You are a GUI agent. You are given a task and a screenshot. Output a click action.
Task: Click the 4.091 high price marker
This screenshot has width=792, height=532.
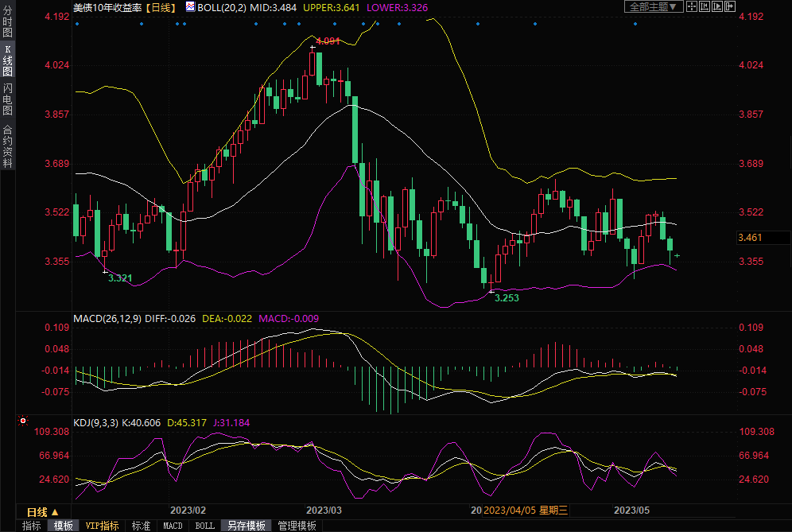pyautogui.click(x=328, y=41)
